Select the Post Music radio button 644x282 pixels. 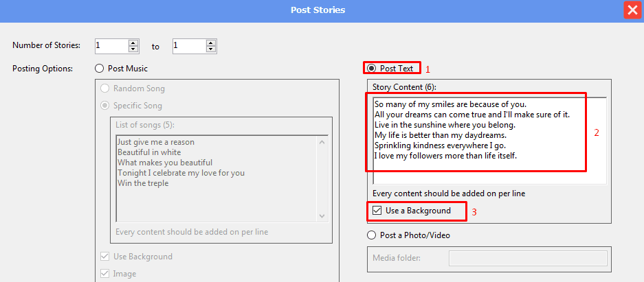100,69
